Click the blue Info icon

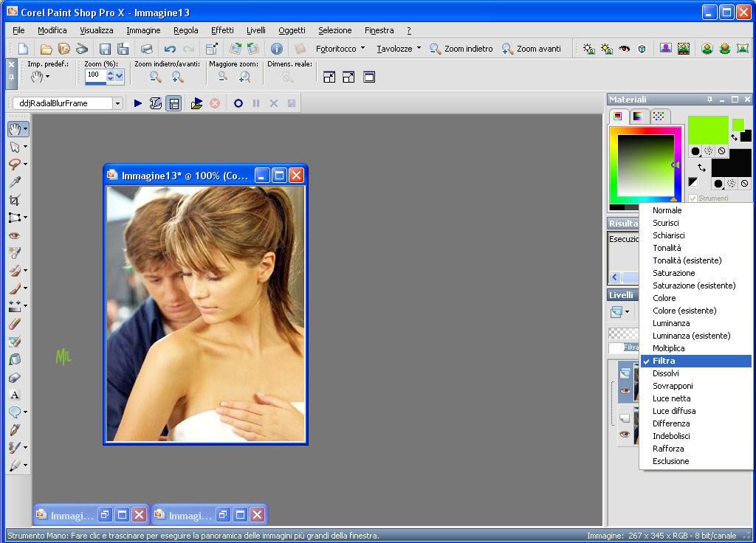(276, 49)
